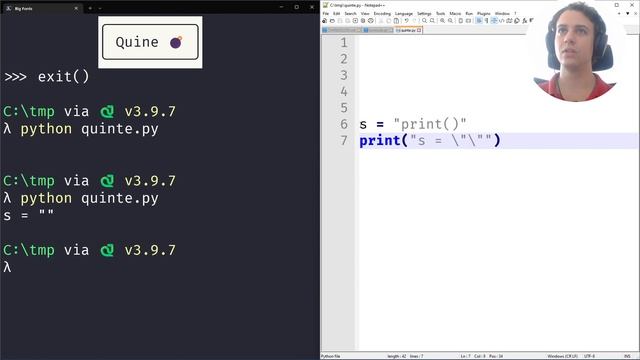This screenshot has height=360, width=640.
Task: Click the UTF-8 encoding status field
Action: coord(590,356)
